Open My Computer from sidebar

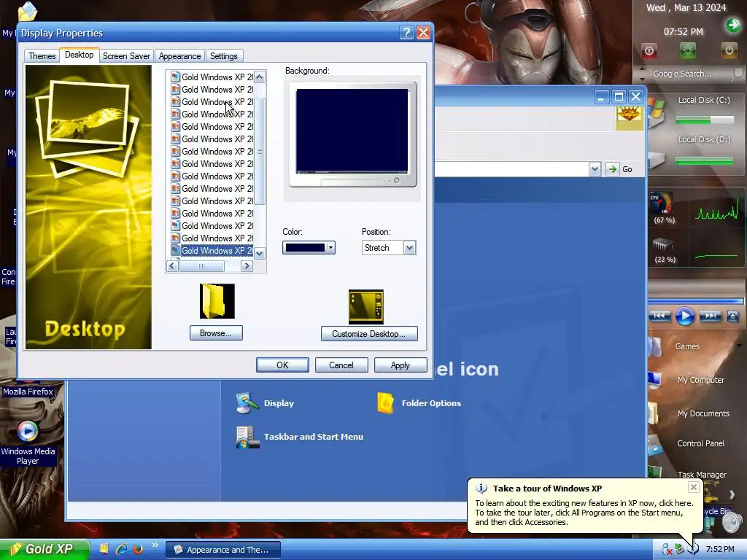coord(700,380)
